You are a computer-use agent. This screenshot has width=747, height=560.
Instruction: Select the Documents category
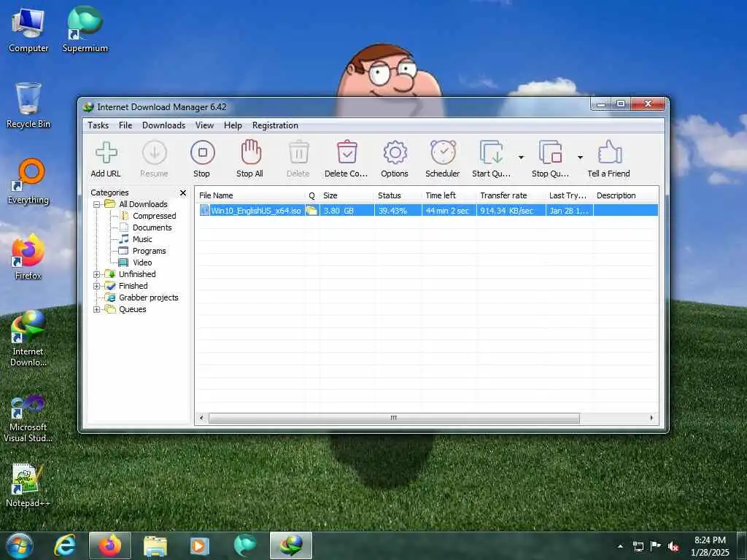click(x=152, y=227)
